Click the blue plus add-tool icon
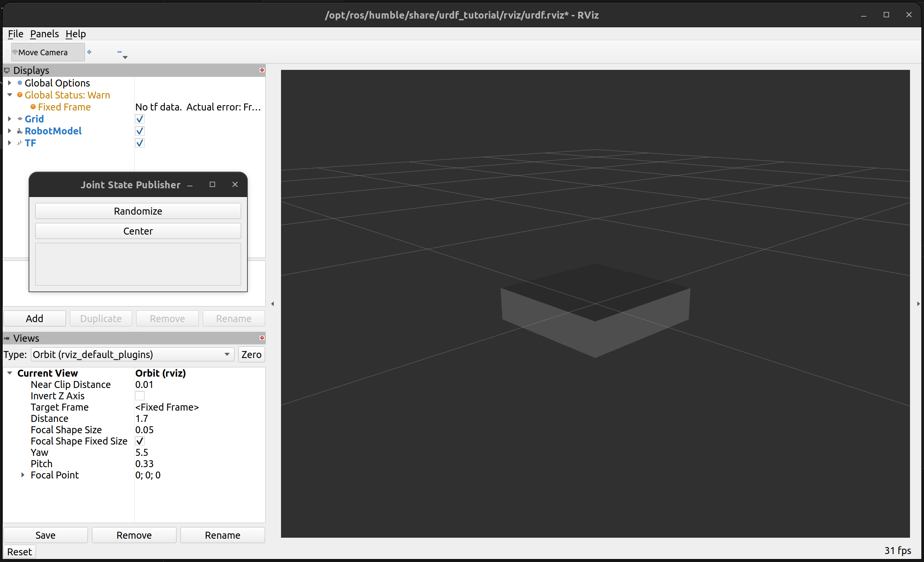Image resolution: width=924 pixels, height=562 pixels. [x=89, y=52]
